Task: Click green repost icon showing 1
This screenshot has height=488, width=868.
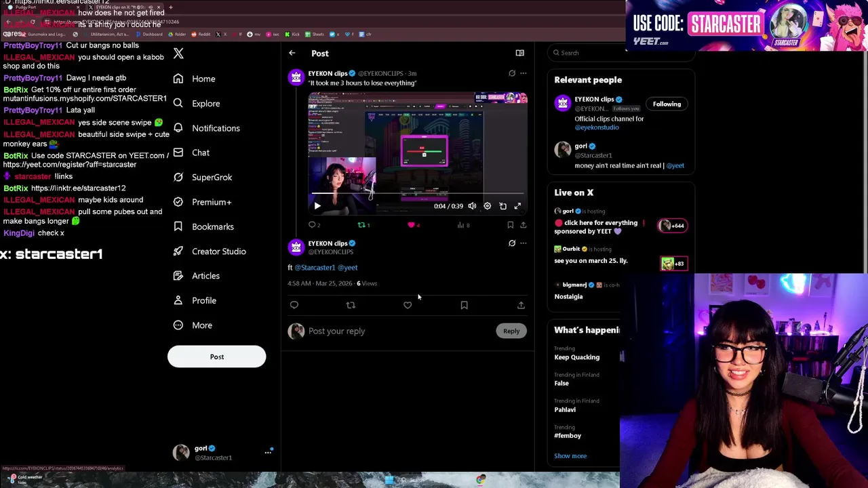Action: point(363,225)
